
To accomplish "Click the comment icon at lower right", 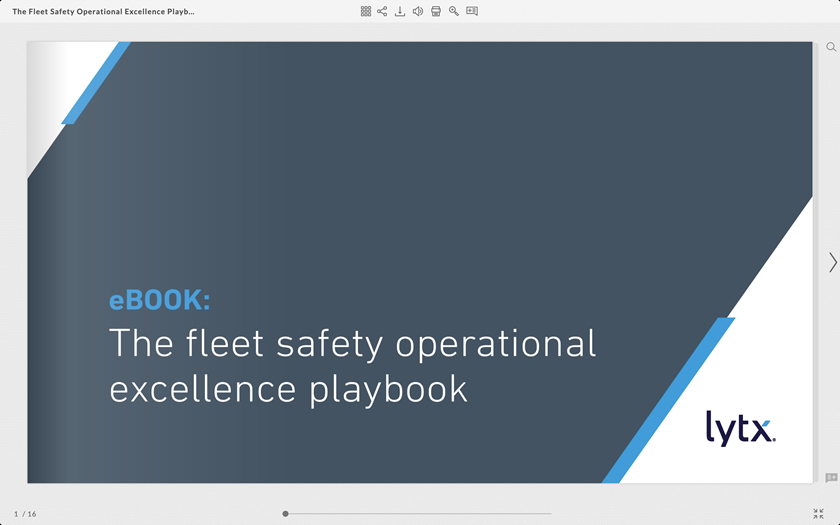I will click(831, 478).
